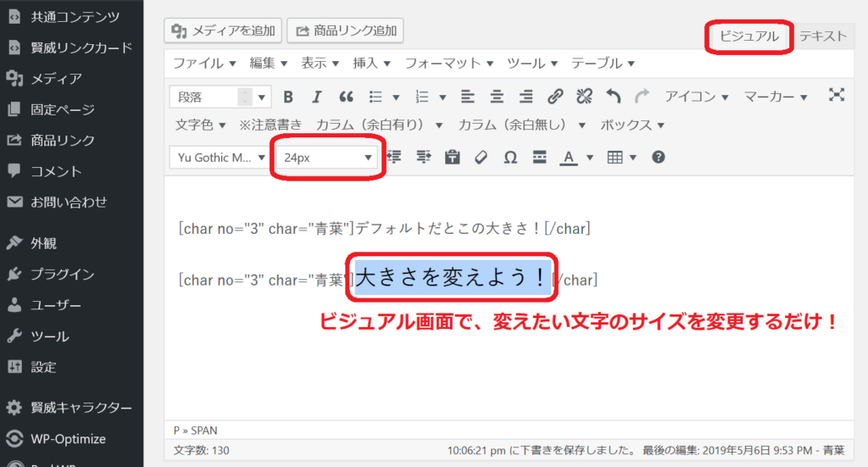The width and height of the screenshot is (868, 467).
Task: Click メディアを追加 button
Action: pos(223,31)
